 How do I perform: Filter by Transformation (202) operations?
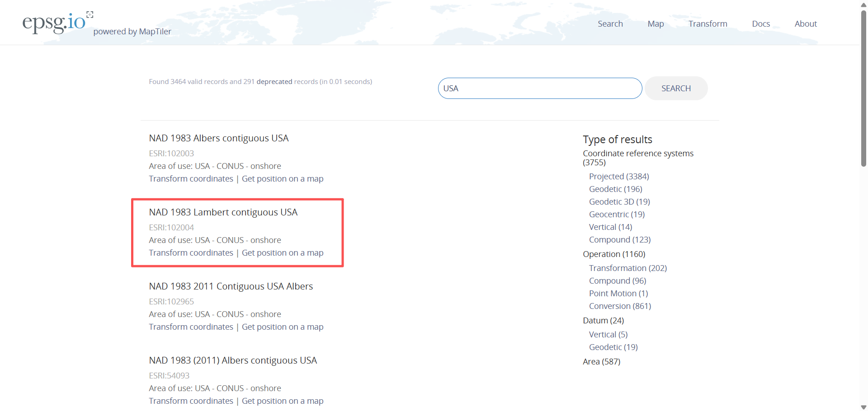tap(627, 268)
